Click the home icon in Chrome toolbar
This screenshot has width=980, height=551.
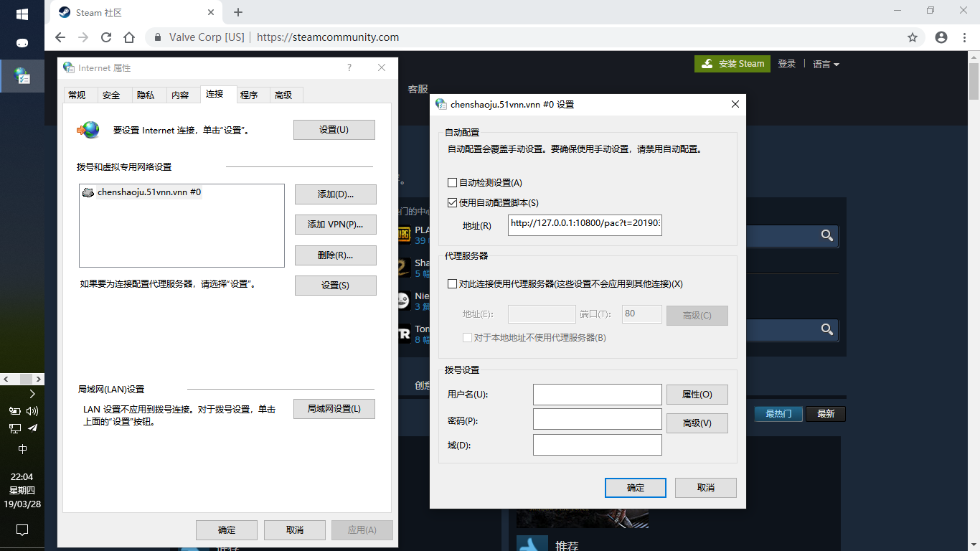pyautogui.click(x=131, y=37)
